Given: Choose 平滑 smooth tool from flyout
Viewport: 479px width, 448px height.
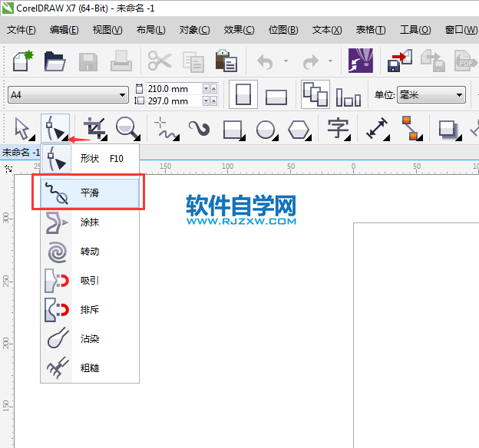Looking at the screenshot, I should tap(90, 193).
